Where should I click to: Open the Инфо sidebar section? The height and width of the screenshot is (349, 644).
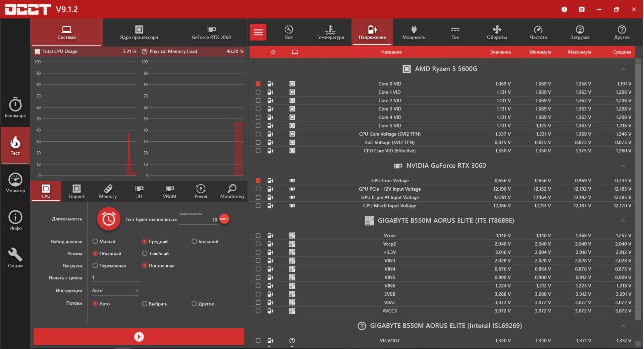pos(15,220)
